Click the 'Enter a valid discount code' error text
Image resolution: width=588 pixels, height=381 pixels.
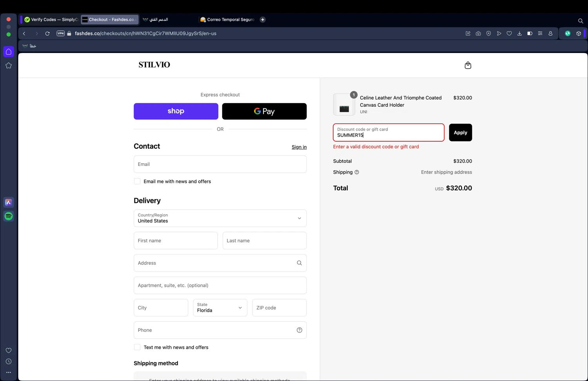[376, 147]
